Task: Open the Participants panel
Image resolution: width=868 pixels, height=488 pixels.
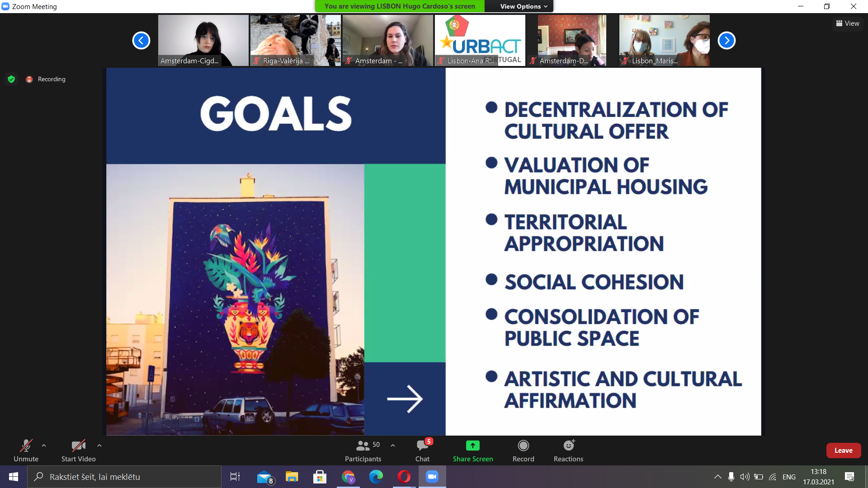Action: 363,451
